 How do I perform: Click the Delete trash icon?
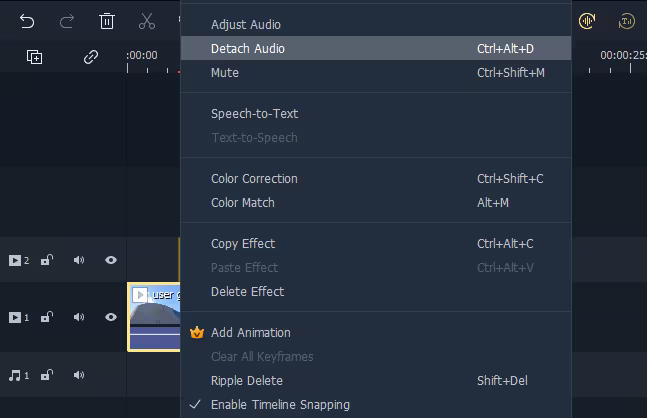107,21
